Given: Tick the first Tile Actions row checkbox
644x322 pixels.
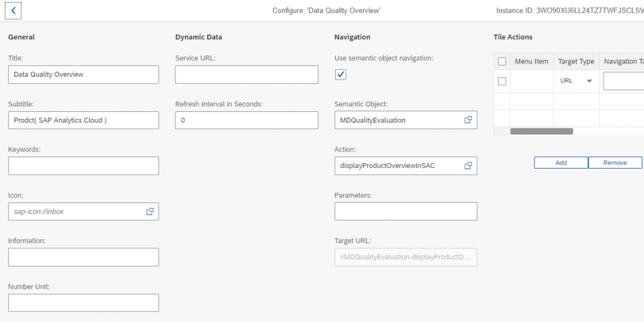Looking at the screenshot, I should click(x=502, y=81).
